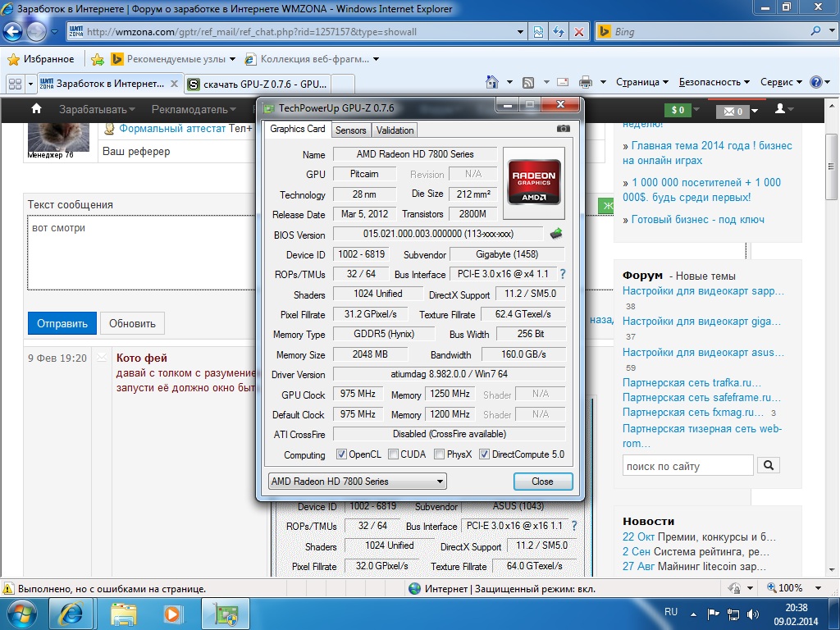
Task: Click the Отправить send button
Action: [62, 323]
